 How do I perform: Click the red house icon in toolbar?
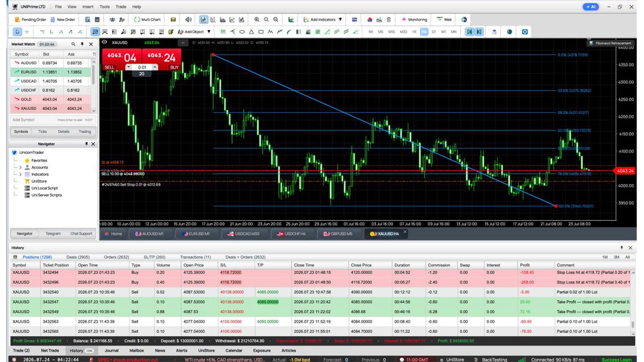click(369, 19)
